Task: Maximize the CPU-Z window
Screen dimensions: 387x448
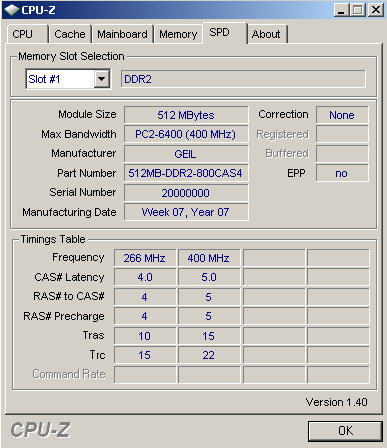Action: tap(358, 10)
